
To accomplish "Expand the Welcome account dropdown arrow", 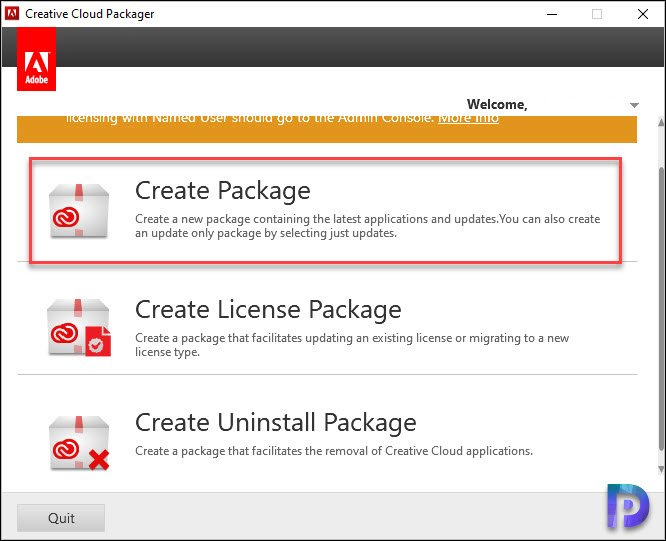I will pos(634,105).
